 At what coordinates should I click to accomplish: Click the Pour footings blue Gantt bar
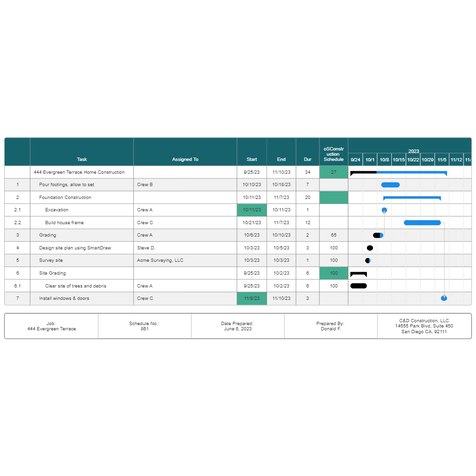pyautogui.click(x=390, y=185)
